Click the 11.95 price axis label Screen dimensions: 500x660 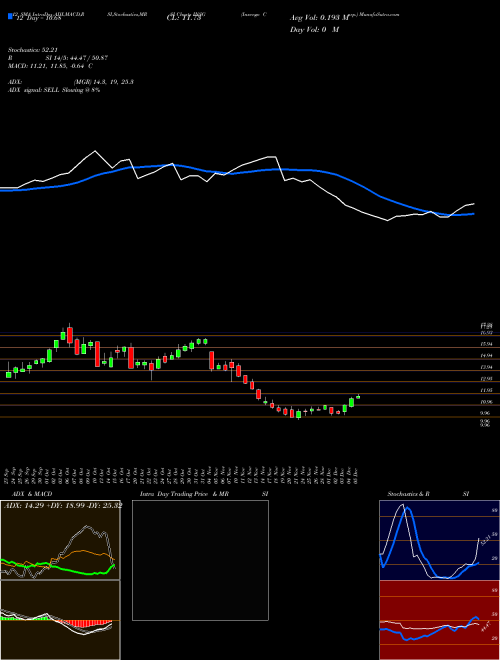(x=486, y=391)
